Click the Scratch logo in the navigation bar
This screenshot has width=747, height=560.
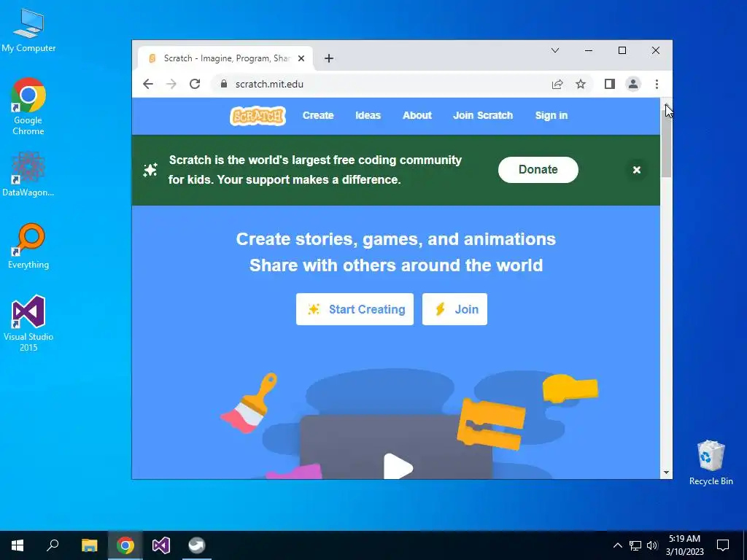258,116
